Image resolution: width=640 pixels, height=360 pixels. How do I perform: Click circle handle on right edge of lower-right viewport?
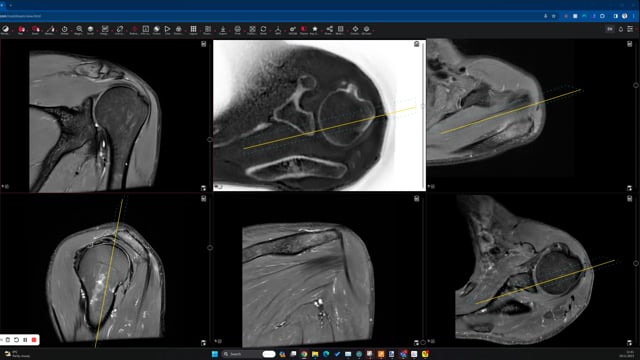(636, 263)
